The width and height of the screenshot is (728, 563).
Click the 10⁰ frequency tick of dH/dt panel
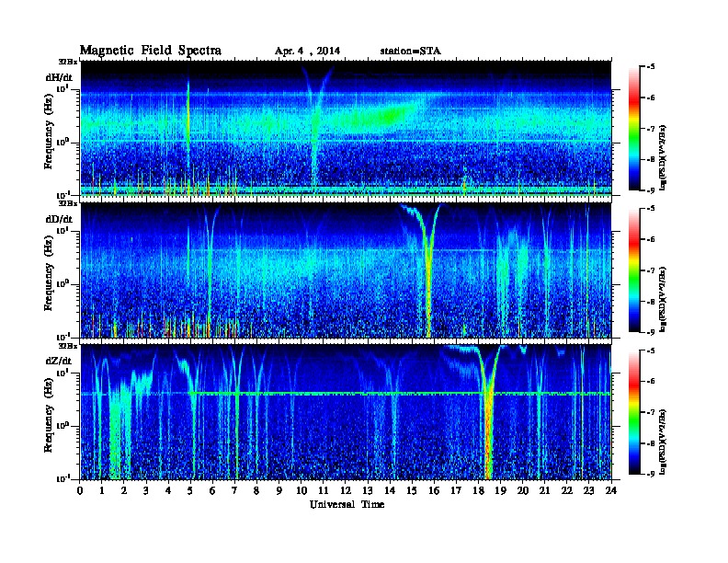coord(62,143)
